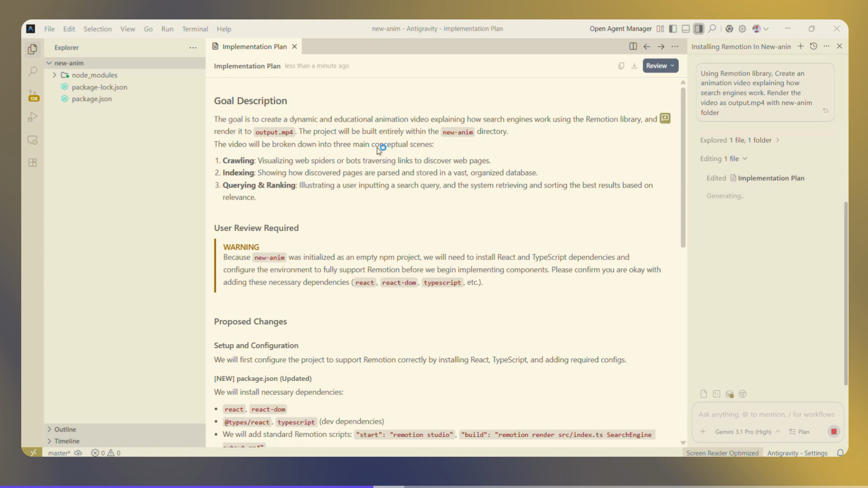
Task: Collapse the Editing 1 file section
Action: (x=724, y=159)
